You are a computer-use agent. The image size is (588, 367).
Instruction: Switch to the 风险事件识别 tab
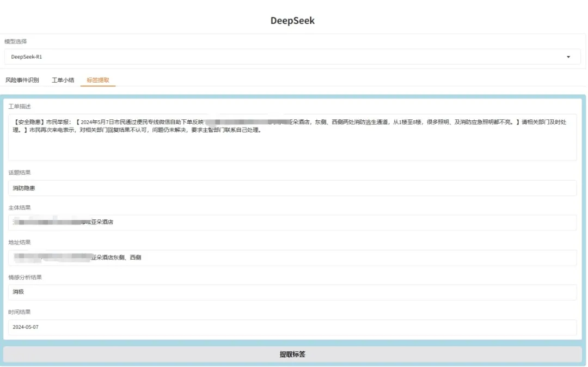click(x=22, y=80)
